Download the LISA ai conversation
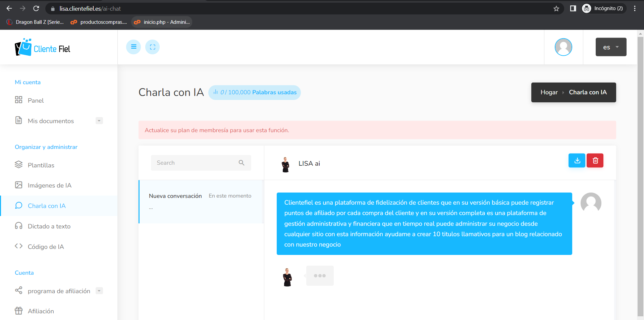The image size is (644, 320). 577,161
